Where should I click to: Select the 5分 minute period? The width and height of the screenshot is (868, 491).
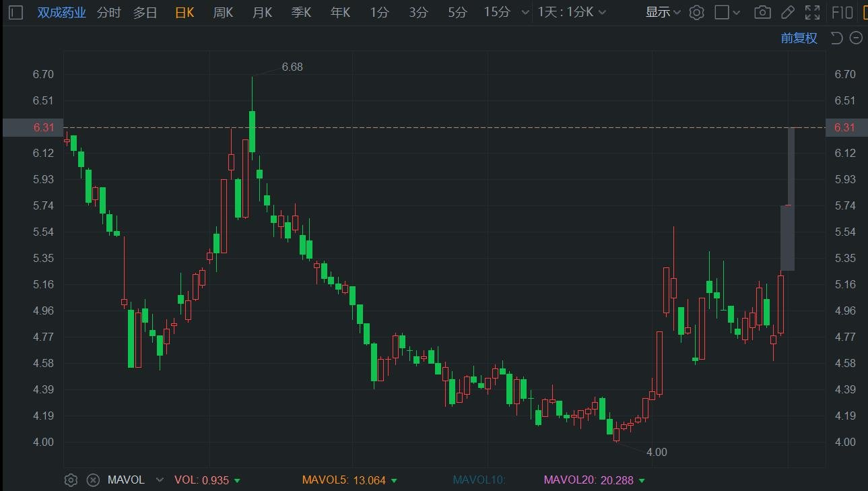click(457, 12)
